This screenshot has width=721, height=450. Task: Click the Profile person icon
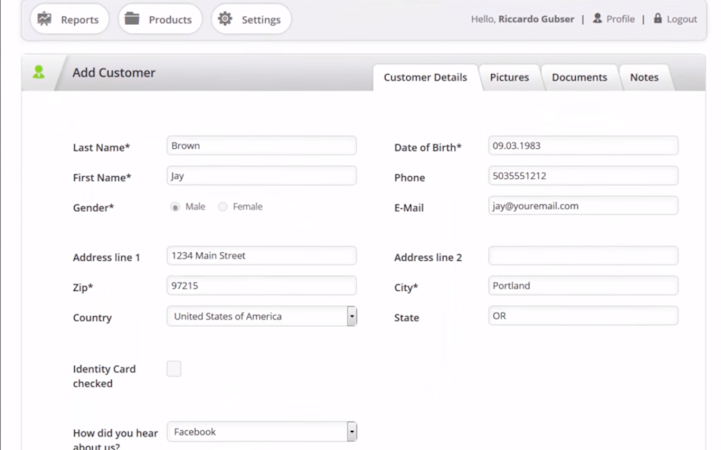[597, 18]
